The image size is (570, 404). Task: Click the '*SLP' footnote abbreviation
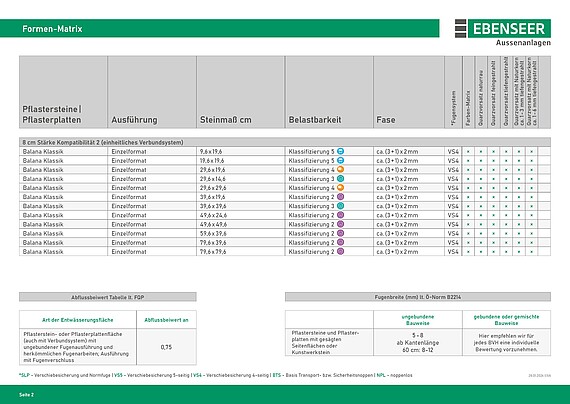tap(24, 375)
